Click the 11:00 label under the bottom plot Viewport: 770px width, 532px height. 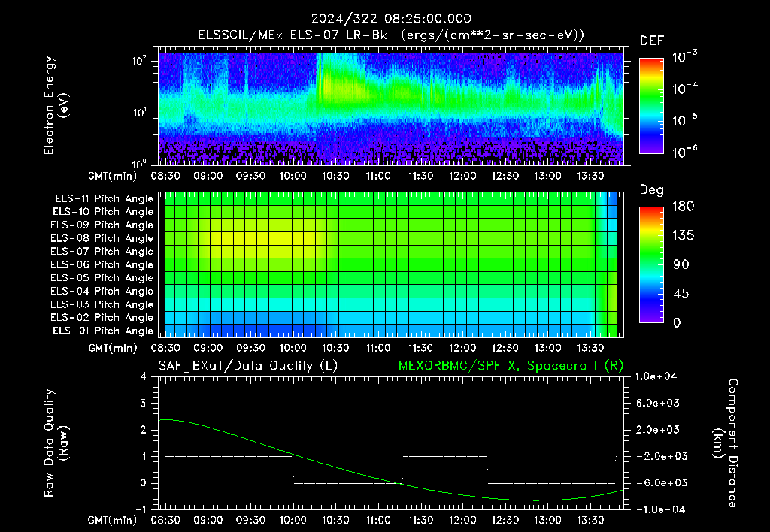coord(378,520)
